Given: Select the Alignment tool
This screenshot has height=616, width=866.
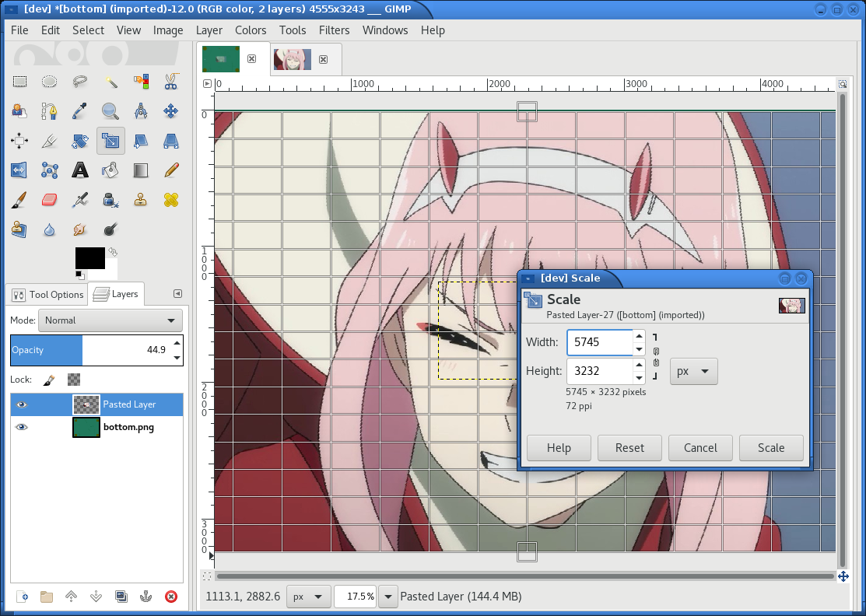Looking at the screenshot, I should pos(19,141).
